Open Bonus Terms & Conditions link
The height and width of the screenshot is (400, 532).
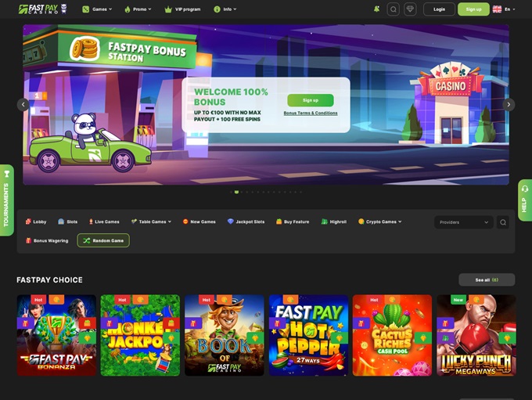pyautogui.click(x=311, y=113)
